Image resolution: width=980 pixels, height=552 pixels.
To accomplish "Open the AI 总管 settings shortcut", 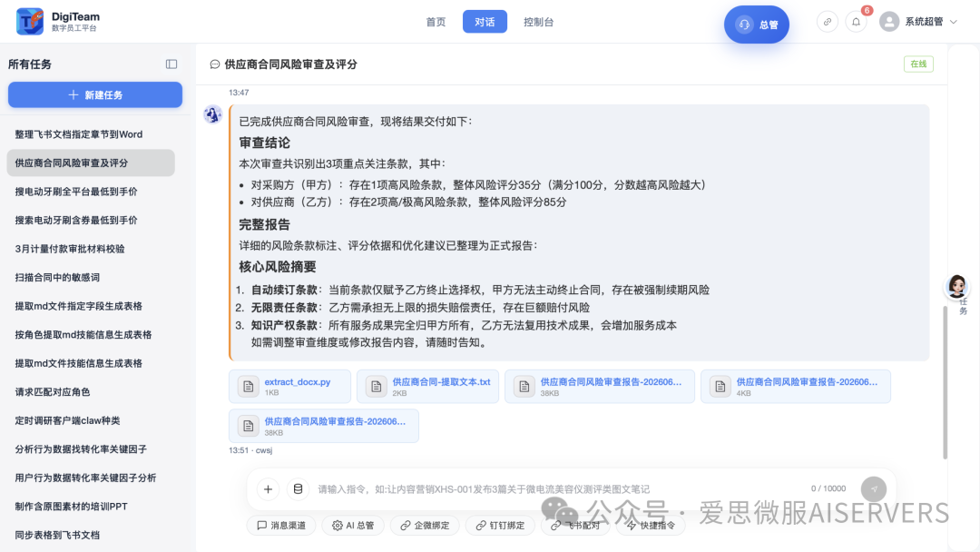I will click(353, 525).
